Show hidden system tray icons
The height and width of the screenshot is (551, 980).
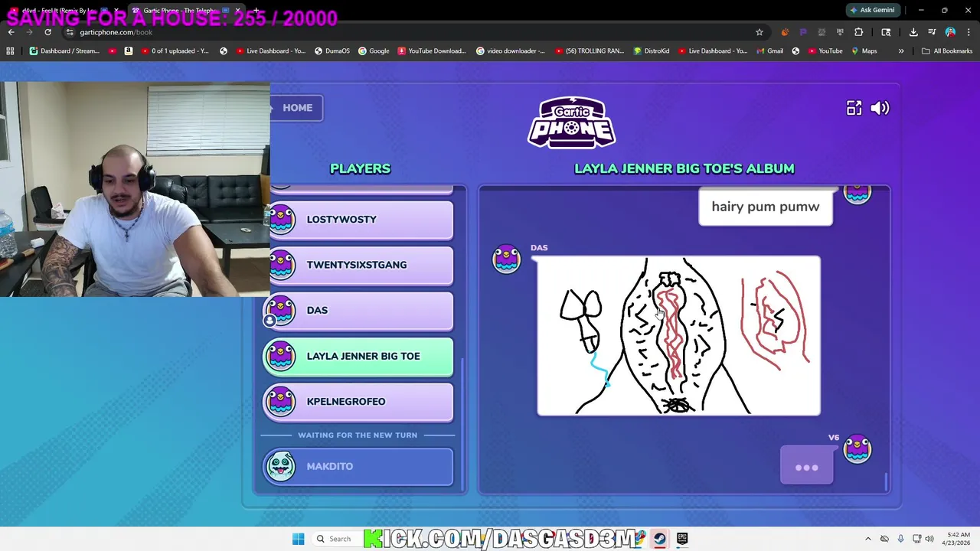(867, 539)
